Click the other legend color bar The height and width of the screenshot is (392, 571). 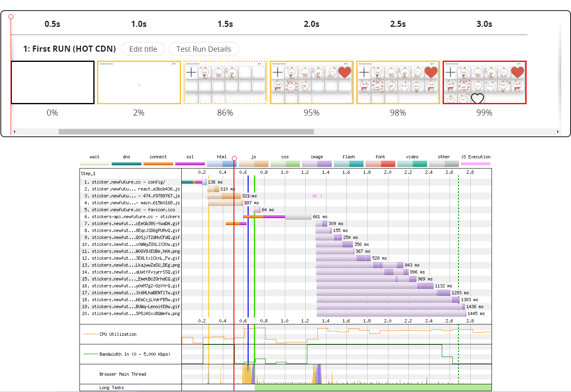click(x=444, y=164)
